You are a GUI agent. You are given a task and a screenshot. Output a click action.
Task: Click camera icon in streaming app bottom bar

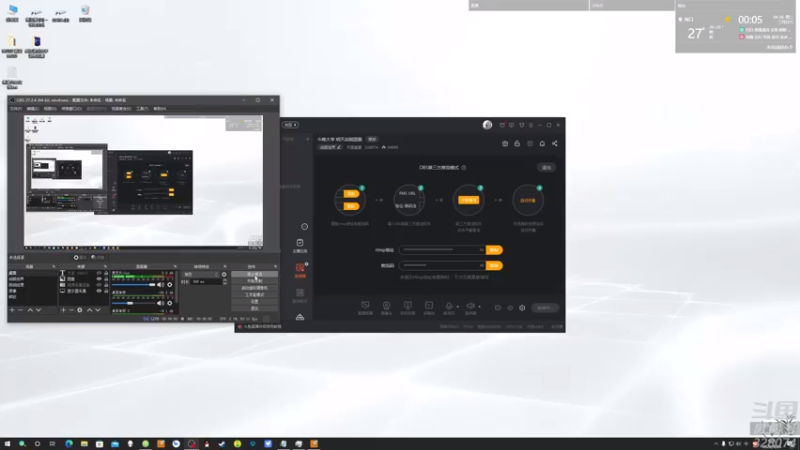point(386,306)
